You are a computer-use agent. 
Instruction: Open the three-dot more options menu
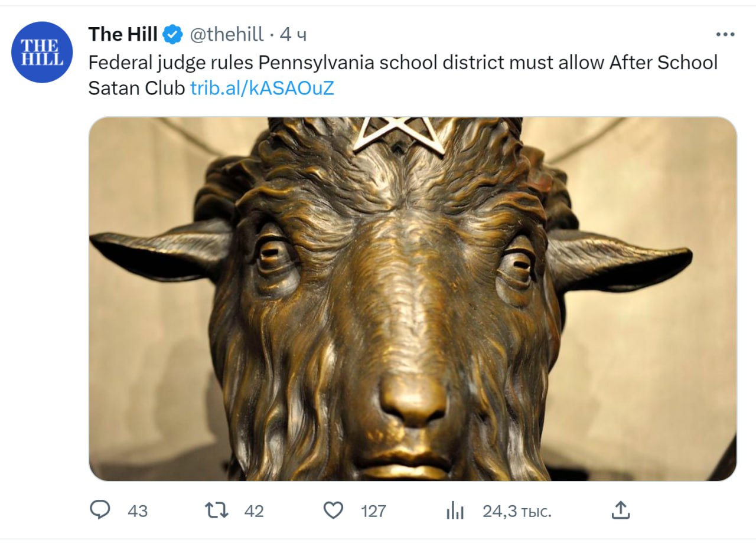click(x=725, y=35)
